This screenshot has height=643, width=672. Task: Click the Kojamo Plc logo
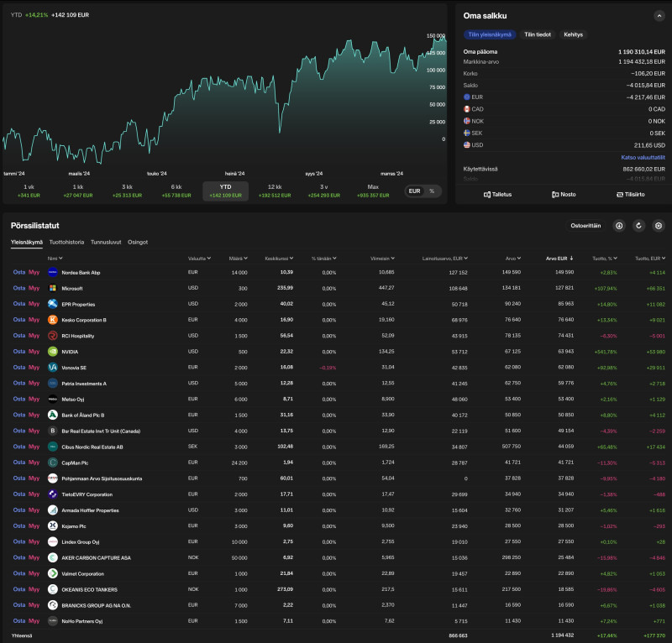(53, 525)
